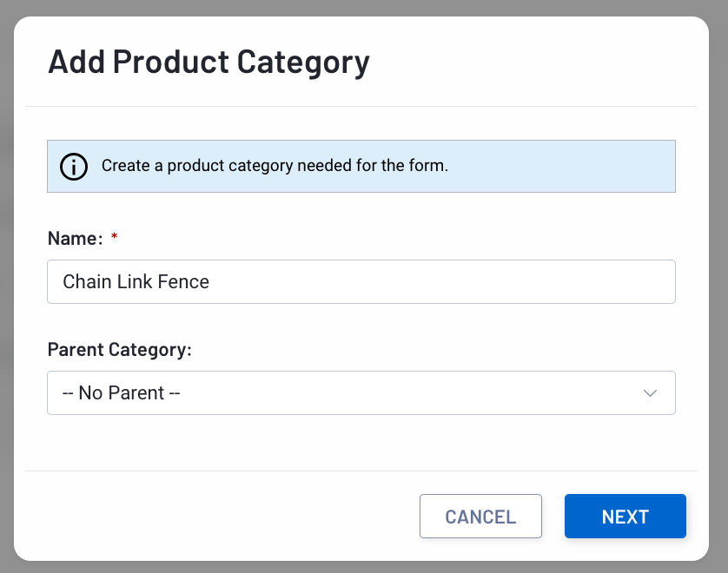The image size is (728, 573).
Task: Expand the dropdown chevron arrow
Action: 650,393
